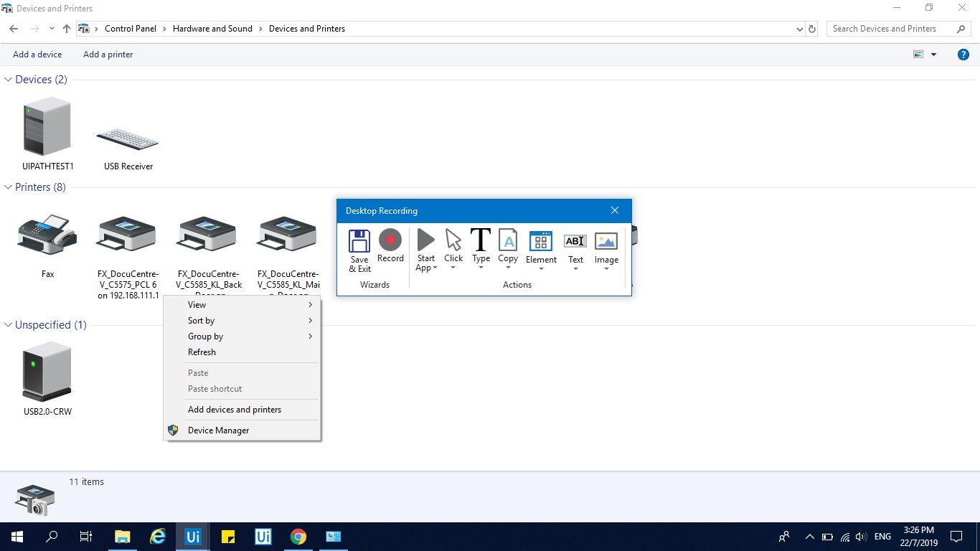
Task: Click Save & Exit in Desktop Recording
Action: point(359,251)
